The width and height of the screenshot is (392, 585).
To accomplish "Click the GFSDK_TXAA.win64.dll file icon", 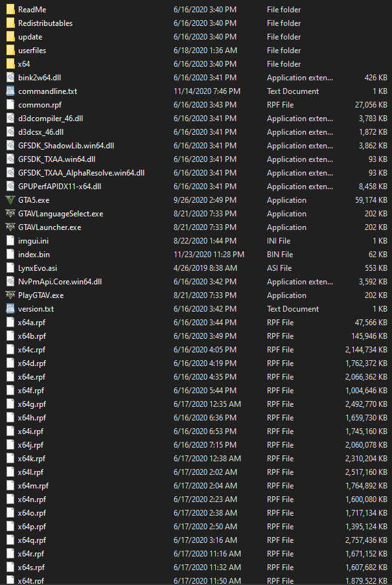I will click(10, 159).
